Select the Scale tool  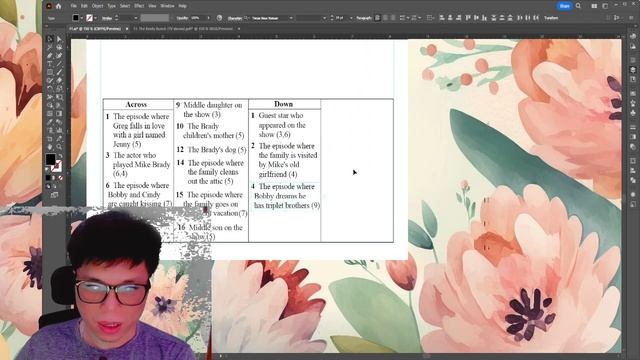(59, 89)
